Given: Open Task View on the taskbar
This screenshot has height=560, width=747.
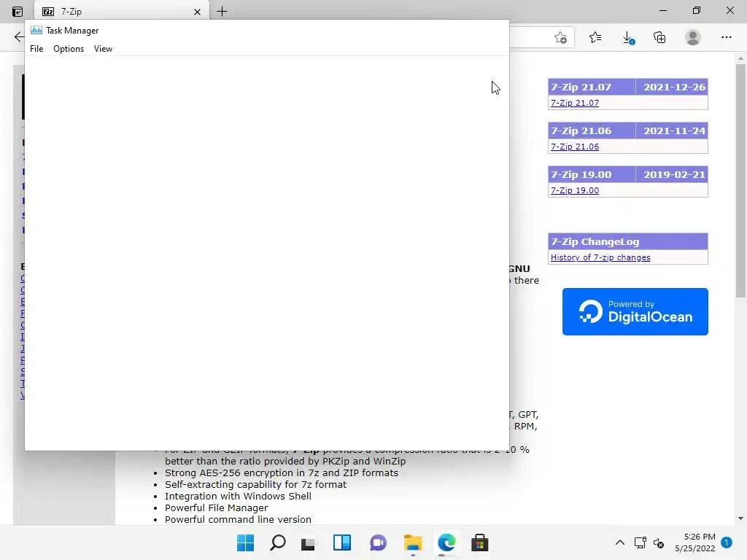Looking at the screenshot, I should tap(309, 542).
